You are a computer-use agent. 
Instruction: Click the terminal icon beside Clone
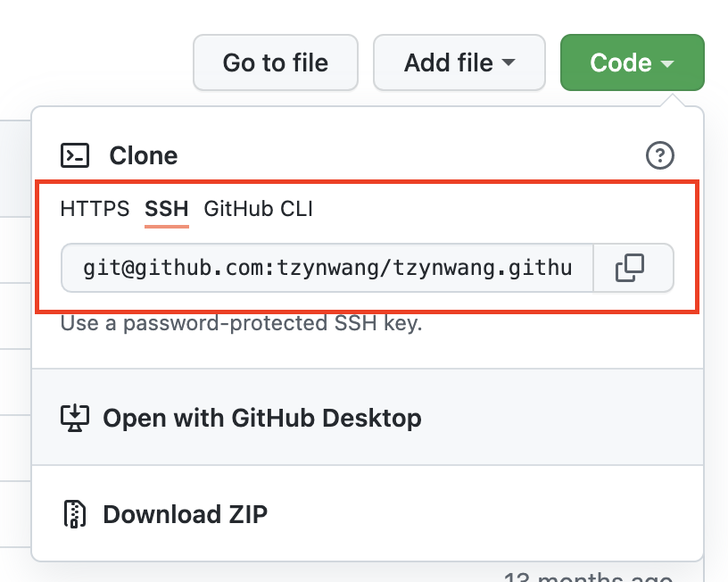tap(76, 154)
